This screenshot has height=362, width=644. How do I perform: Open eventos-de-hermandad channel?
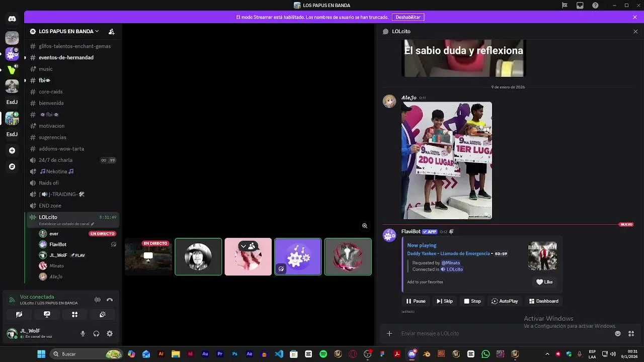coord(72,57)
